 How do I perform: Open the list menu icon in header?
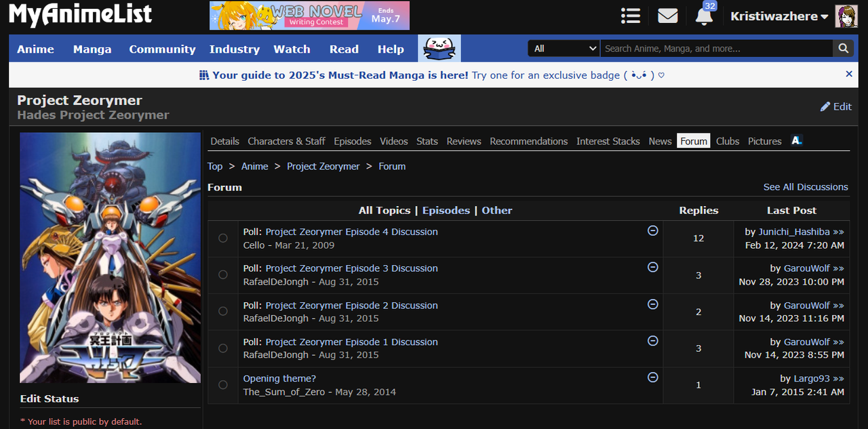(x=631, y=16)
